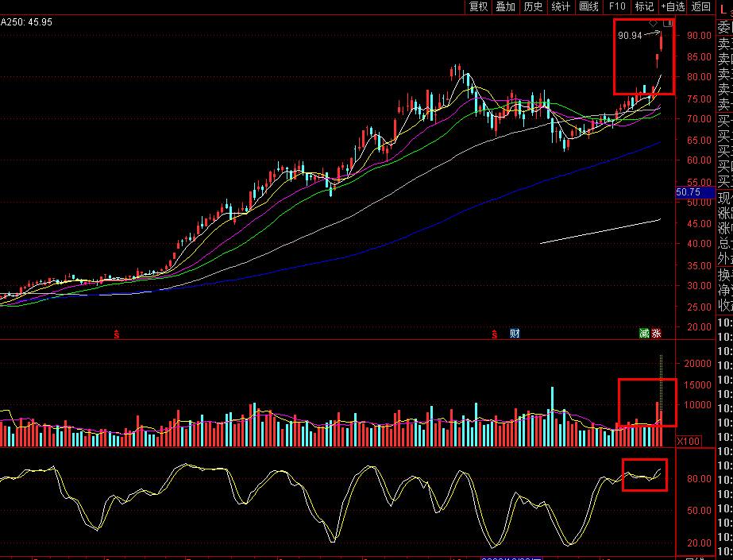
Task: Click the 90.94 high price label
Action: [x=629, y=36]
